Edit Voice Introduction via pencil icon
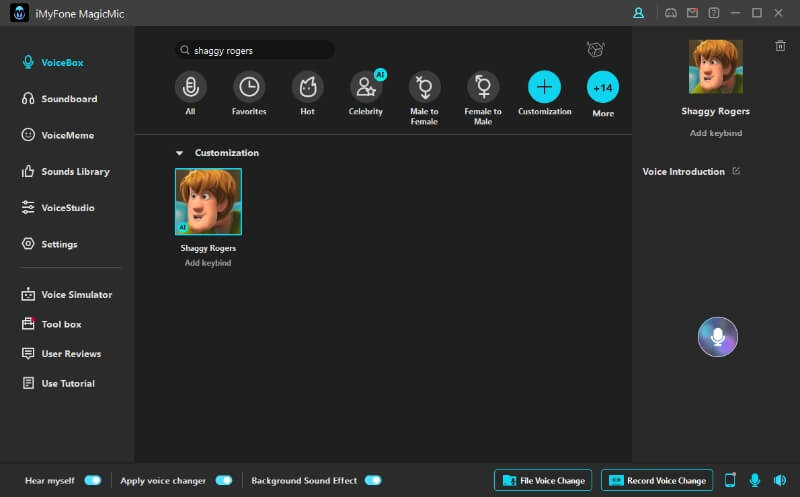The height and width of the screenshot is (497, 800). coord(736,171)
